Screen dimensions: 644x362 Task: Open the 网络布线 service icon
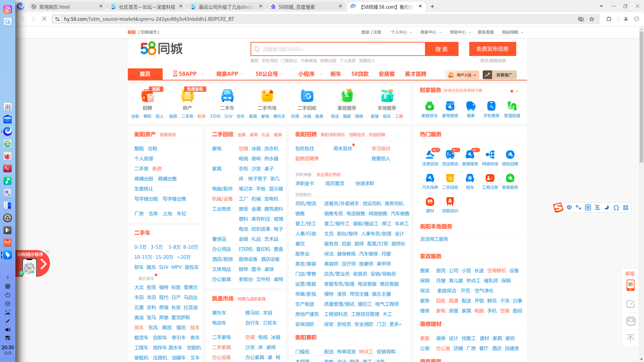coord(490,155)
